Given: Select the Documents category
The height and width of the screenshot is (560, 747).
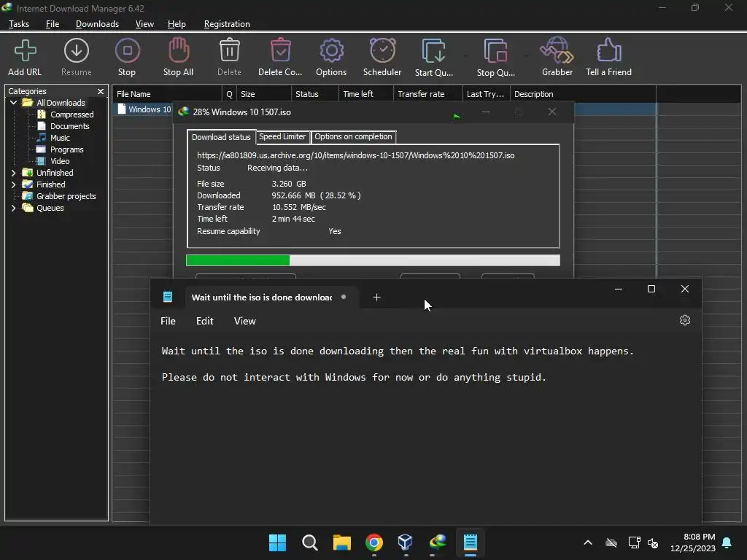Looking at the screenshot, I should click(64, 126).
